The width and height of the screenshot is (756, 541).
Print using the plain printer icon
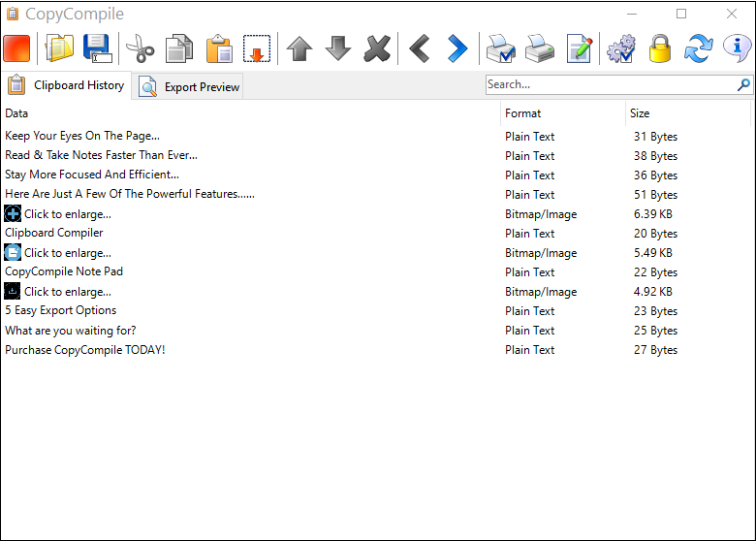540,48
